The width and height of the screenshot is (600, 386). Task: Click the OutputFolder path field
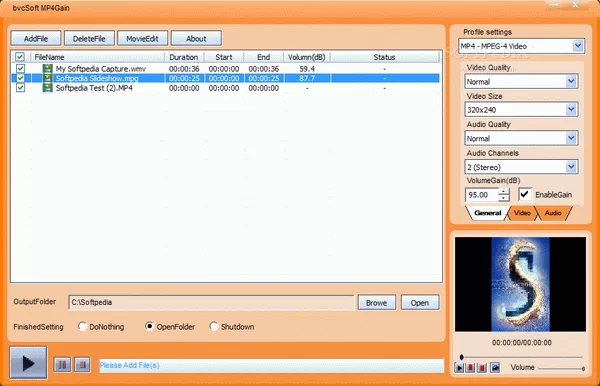[211, 302]
